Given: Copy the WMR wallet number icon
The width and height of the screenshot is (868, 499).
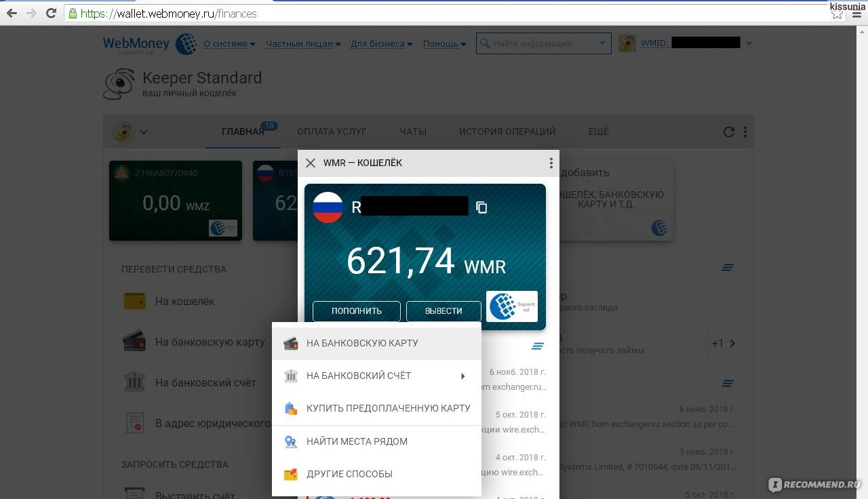Looking at the screenshot, I should tap(481, 207).
